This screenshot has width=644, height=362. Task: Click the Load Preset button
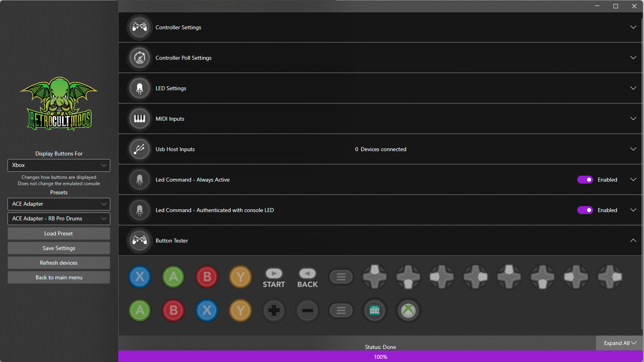(x=59, y=233)
